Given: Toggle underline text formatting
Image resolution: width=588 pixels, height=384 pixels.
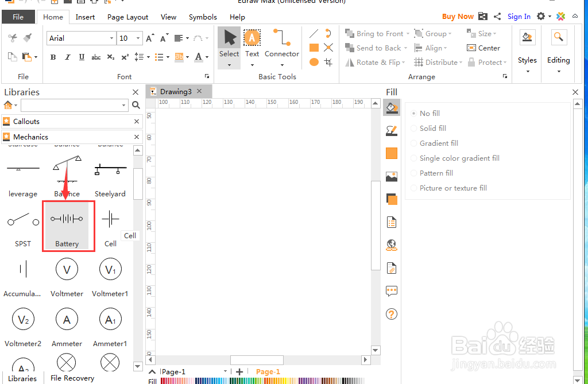Looking at the screenshot, I should tap(82, 57).
